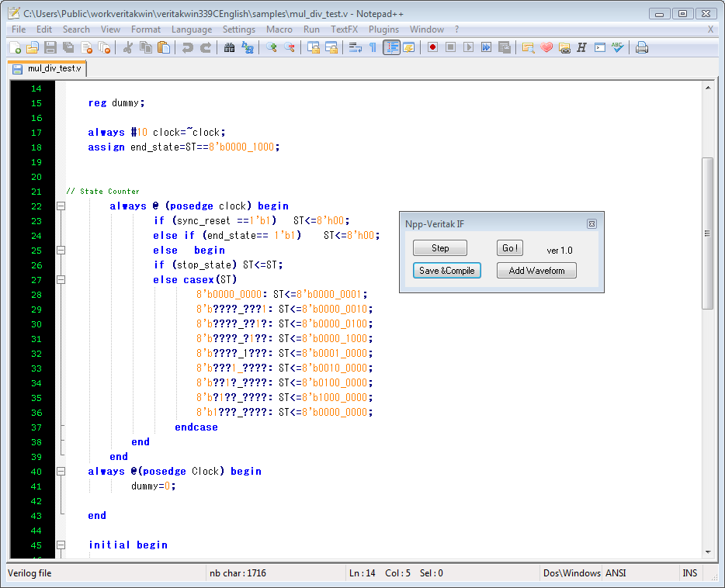This screenshot has height=588, width=725.
Task: Collapse fold marker at line 45
Action: [x=61, y=545]
